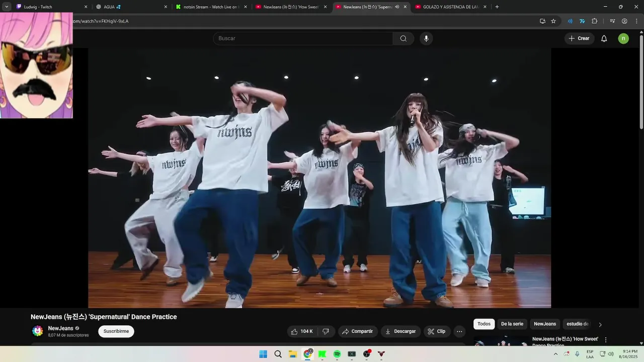Select the NewJeans filter chip
The image size is (644, 362).
(545, 324)
